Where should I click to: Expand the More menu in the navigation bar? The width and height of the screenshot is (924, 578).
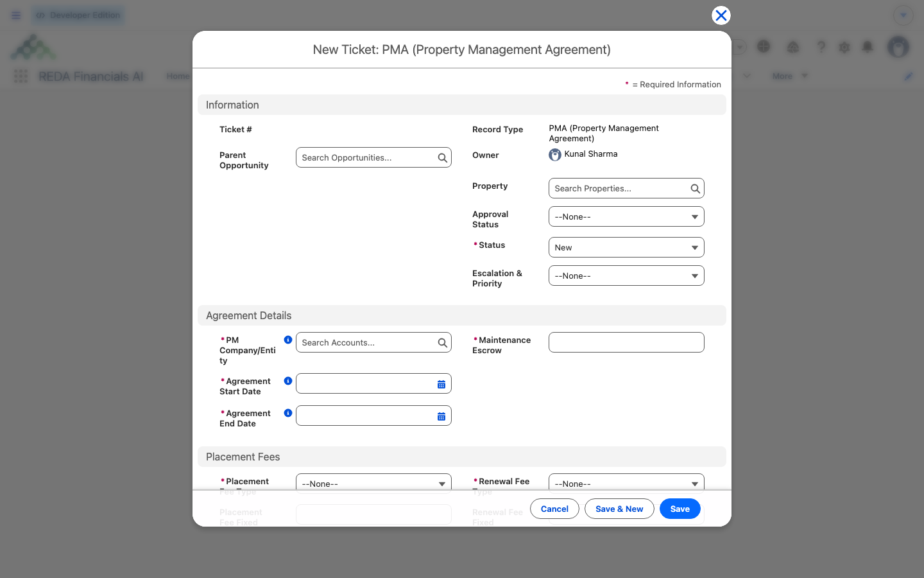click(790, 76)
